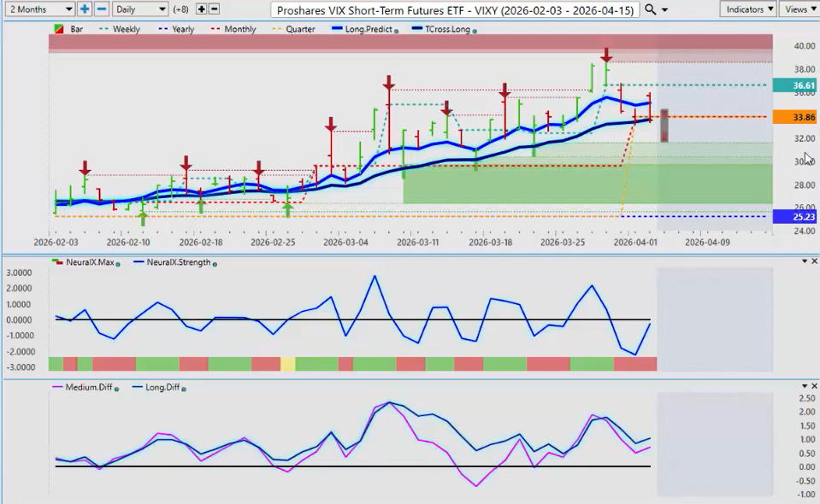Click the NeuralX.Strength legend label
Viewport: 820px width, 504px height.
(x=178, y=262)
